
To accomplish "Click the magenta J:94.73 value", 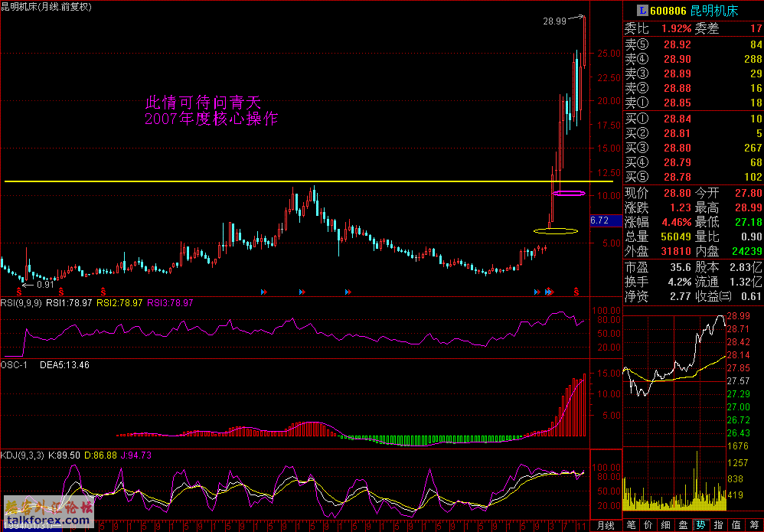I will coord(136,455).
